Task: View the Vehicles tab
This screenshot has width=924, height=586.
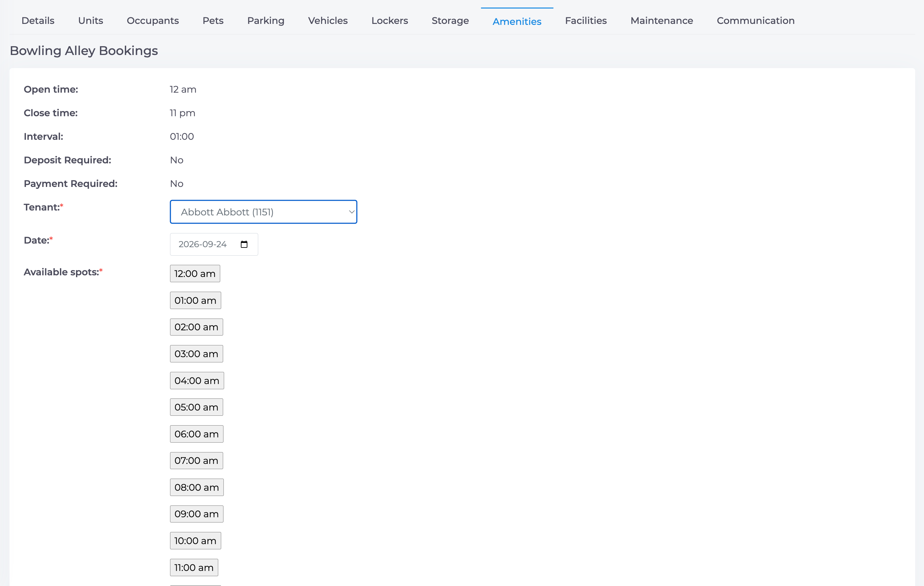Action: pyautogui.click(x=328, y=21)
